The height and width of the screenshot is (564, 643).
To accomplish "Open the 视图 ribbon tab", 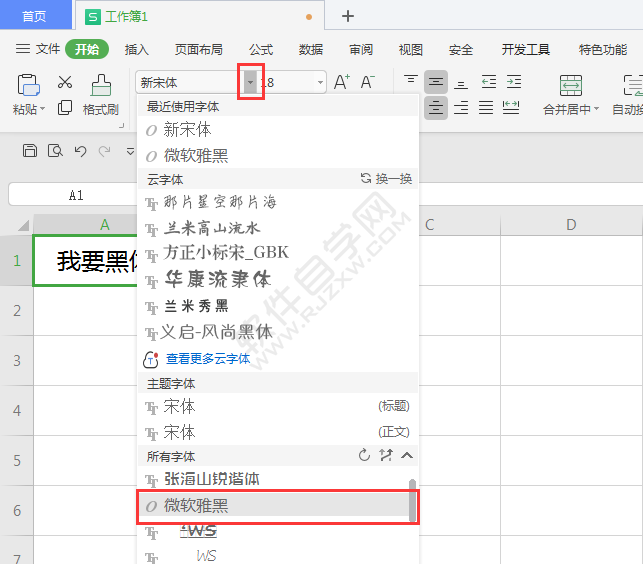I will [411, 50].
